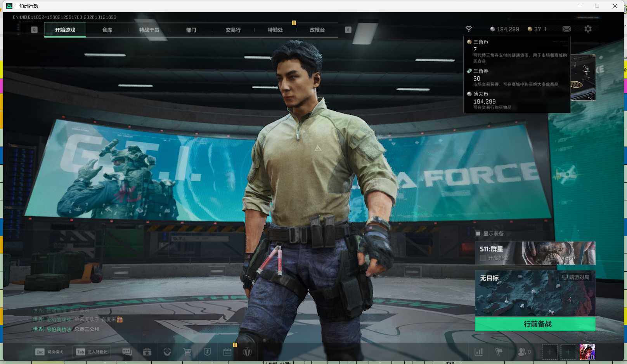This screenshot has width=627, height=364.
Task: Go to the 特战干员 tab
Action: [149, 30]
